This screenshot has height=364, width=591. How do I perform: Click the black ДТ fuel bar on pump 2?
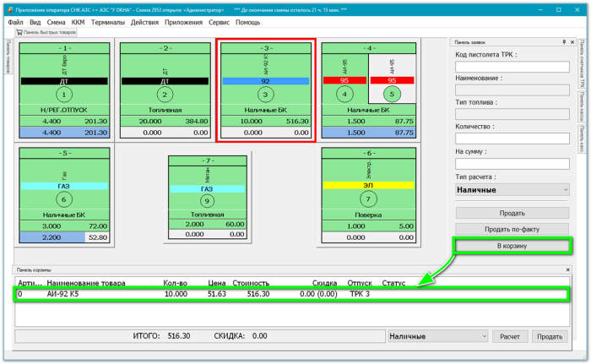point(165,81)
